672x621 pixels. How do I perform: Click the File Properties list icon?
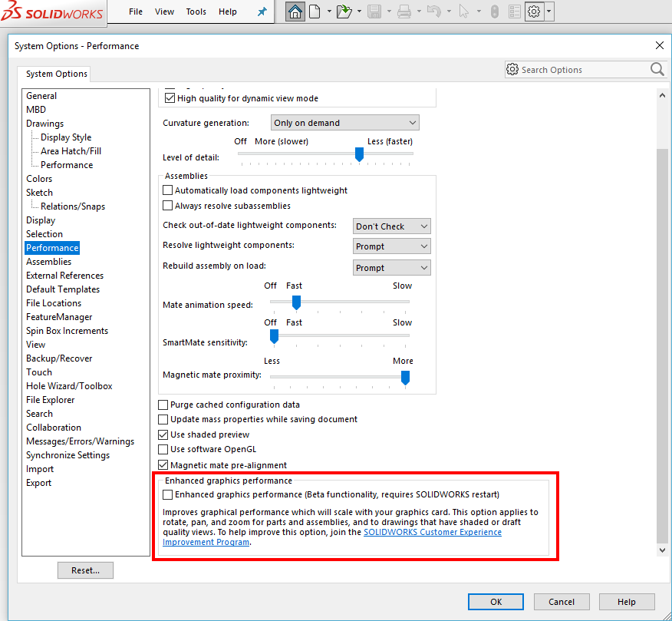(x=515, y=12)
